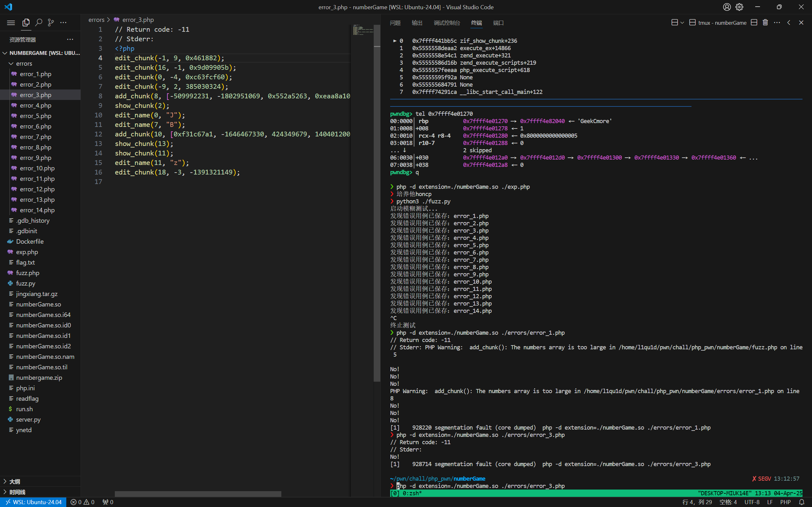Open run.sh script
The image size is (812, 507).
click(40, 409)
